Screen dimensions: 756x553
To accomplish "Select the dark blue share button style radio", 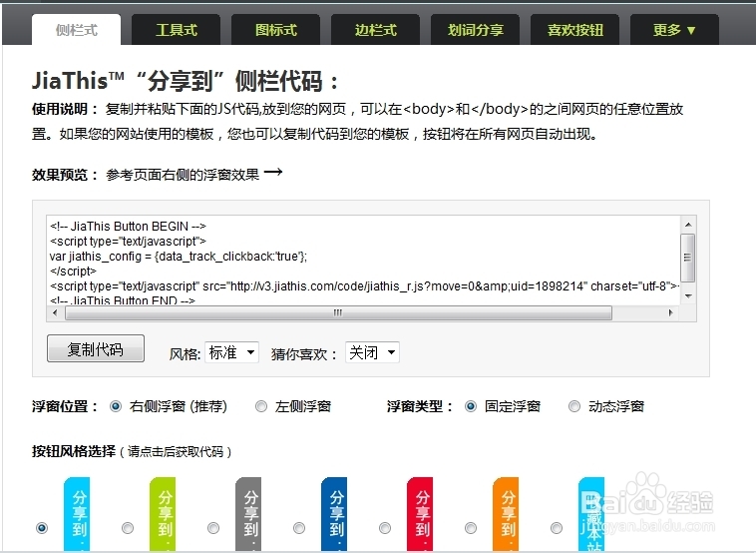I will click(299, 528).
